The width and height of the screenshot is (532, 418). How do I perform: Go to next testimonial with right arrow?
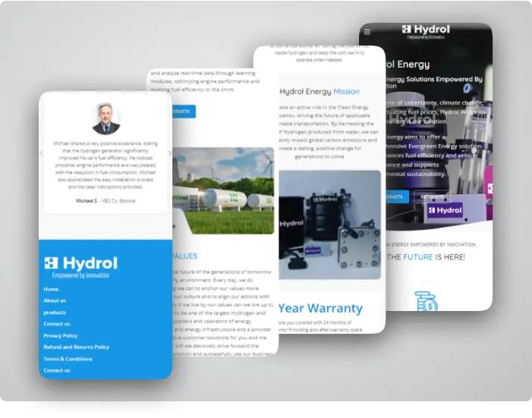[170, 153]
